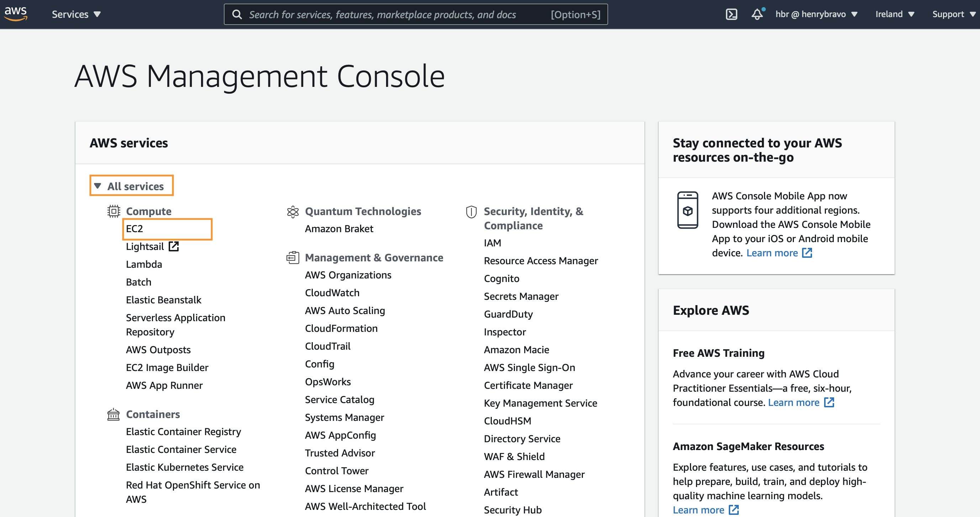Open Key Management Service
Viewport: 980px width, 517px height.
pos(540,403)
